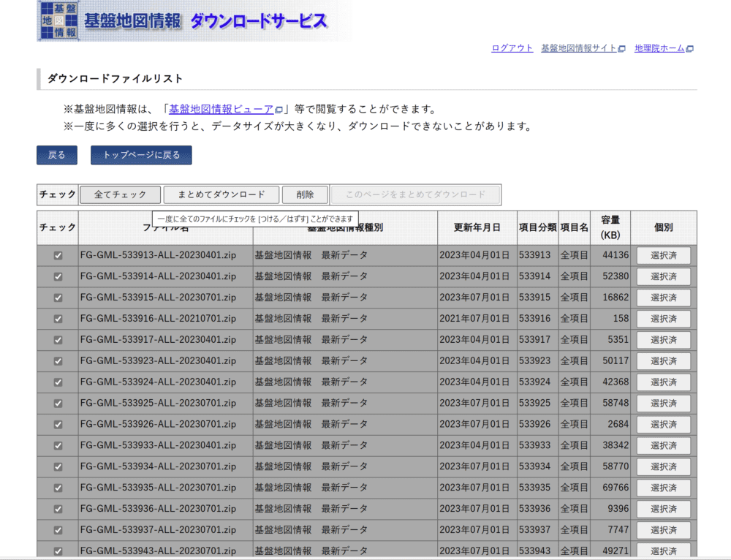
Task: Toggle the checkbox for FG-GML-533937 row
Action: click(58, 530)
